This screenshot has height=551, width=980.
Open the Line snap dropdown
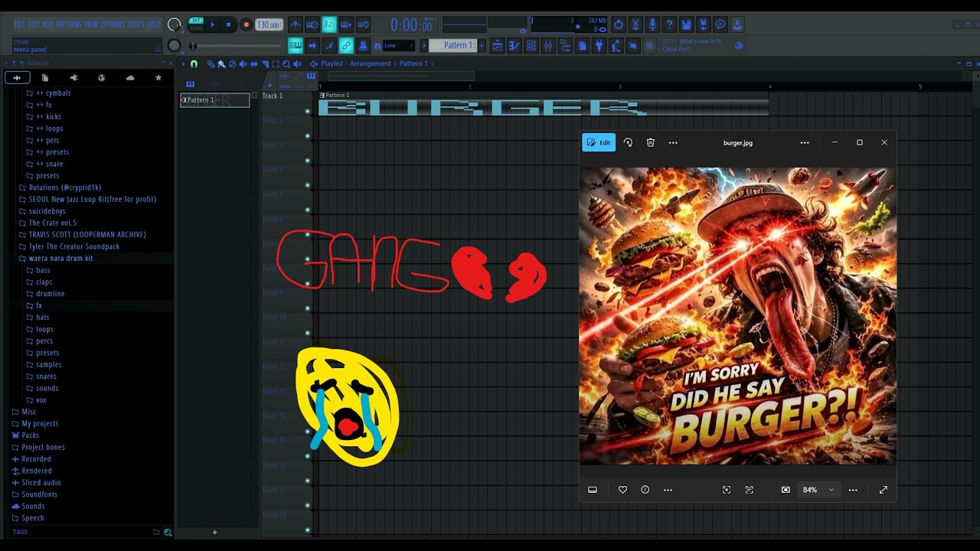(398, 45)
